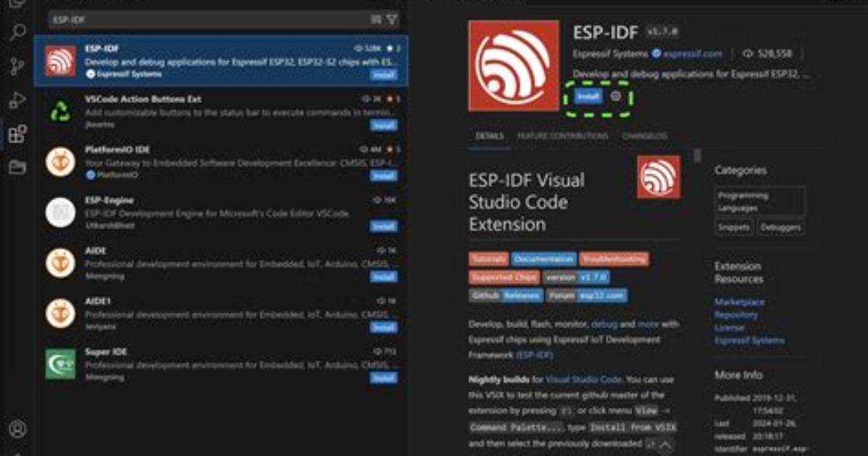Open the folder icon in activity bar

pos(17,166)
